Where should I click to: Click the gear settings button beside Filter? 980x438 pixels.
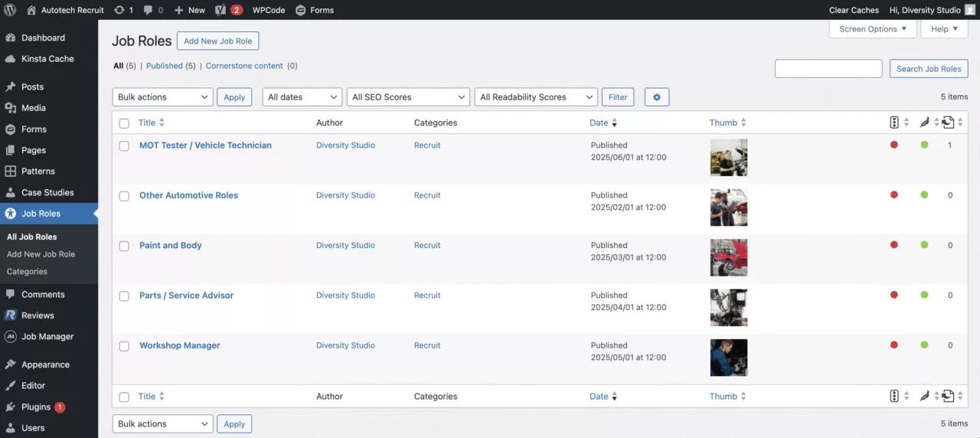click(x=657, y=97)
